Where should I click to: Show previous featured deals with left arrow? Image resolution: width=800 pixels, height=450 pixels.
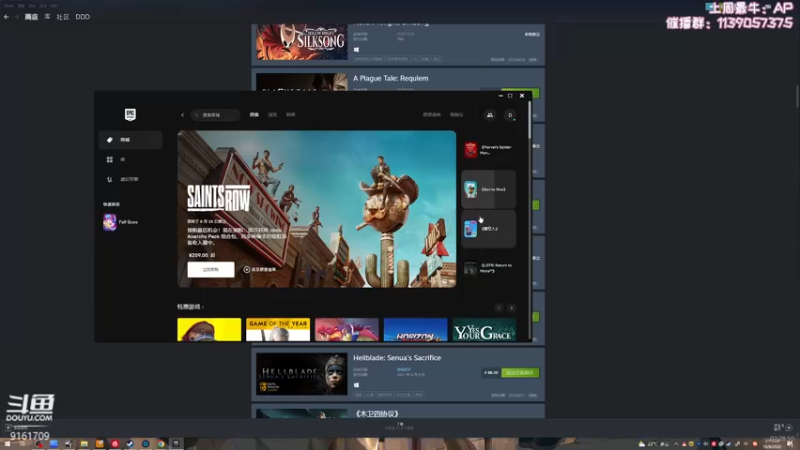pyautogui.click(x=499, y=307)
